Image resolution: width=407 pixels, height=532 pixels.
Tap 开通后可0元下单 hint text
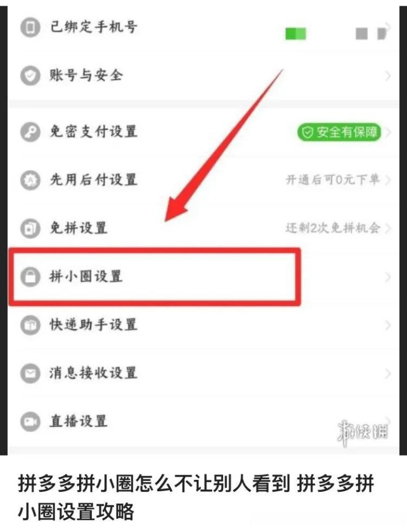point(332,180)
